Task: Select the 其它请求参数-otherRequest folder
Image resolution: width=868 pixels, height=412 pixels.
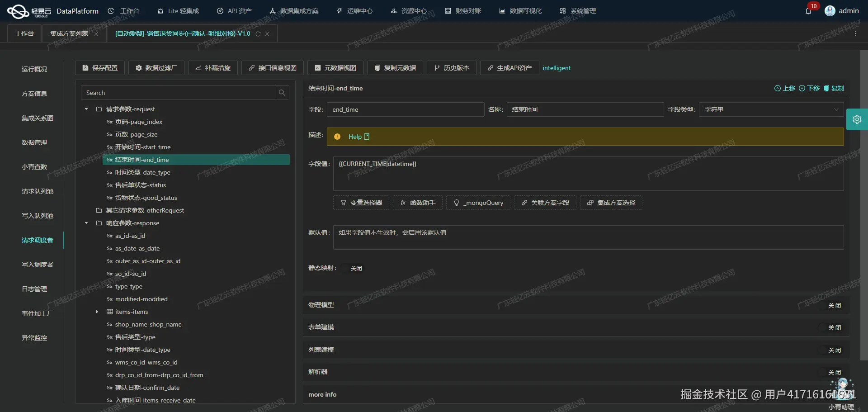Action: [145, 210]
